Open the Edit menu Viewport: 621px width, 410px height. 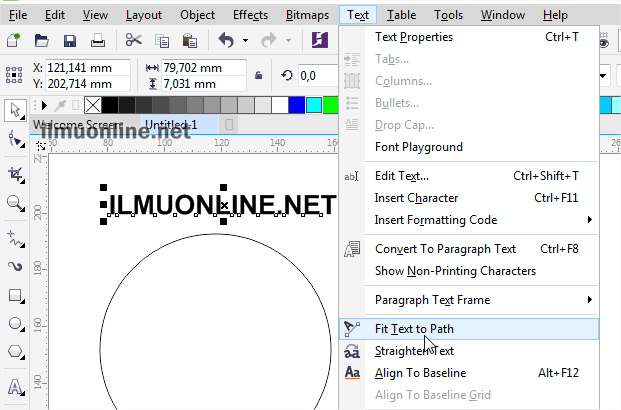55,15
